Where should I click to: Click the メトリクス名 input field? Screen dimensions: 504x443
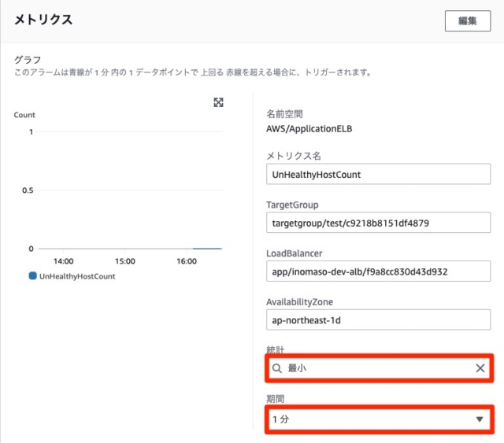pos(378,174)
